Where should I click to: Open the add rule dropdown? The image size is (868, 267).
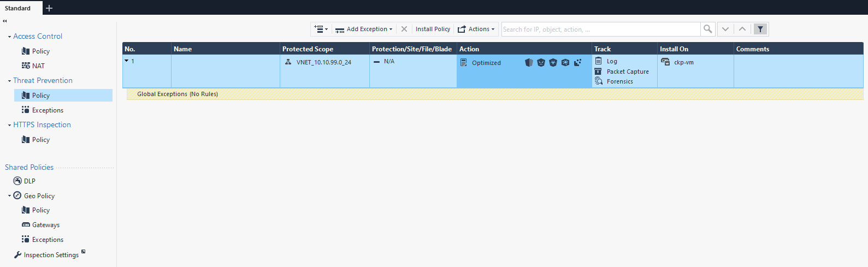pos(321,29)
